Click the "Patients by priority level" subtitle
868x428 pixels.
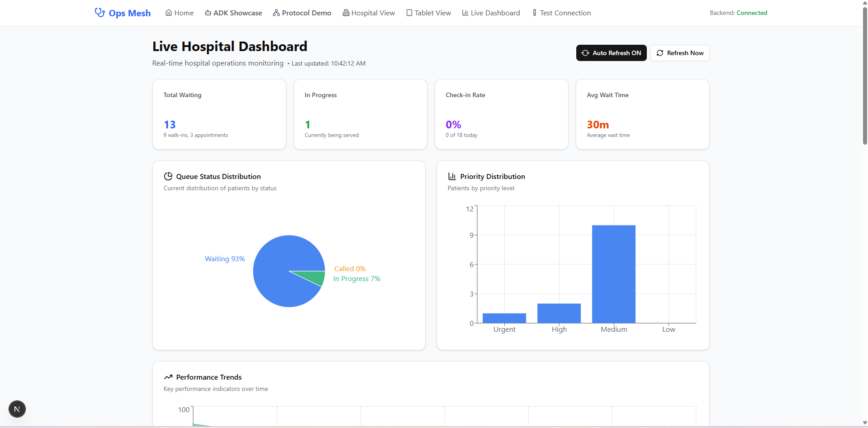[x=481, y=188]
